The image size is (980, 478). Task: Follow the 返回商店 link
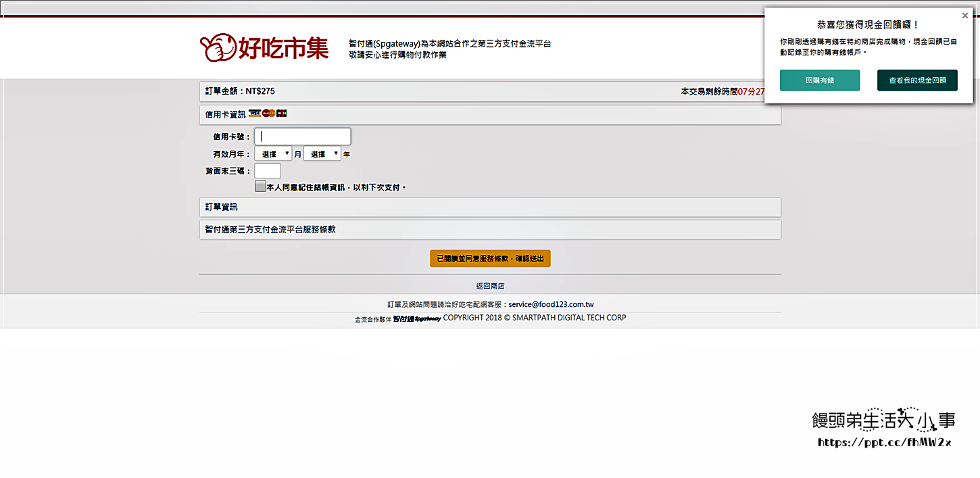(x=490, y=287)
